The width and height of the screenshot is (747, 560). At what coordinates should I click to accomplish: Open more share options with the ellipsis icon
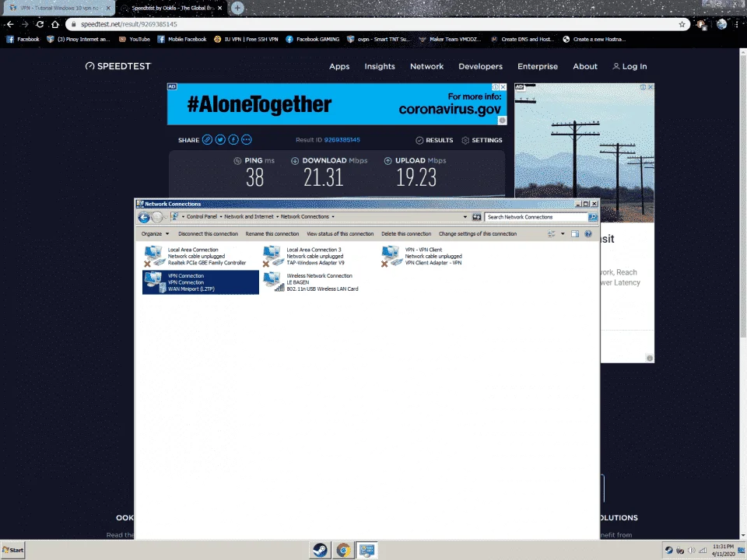pyautogui.click(x=247, y=139)
